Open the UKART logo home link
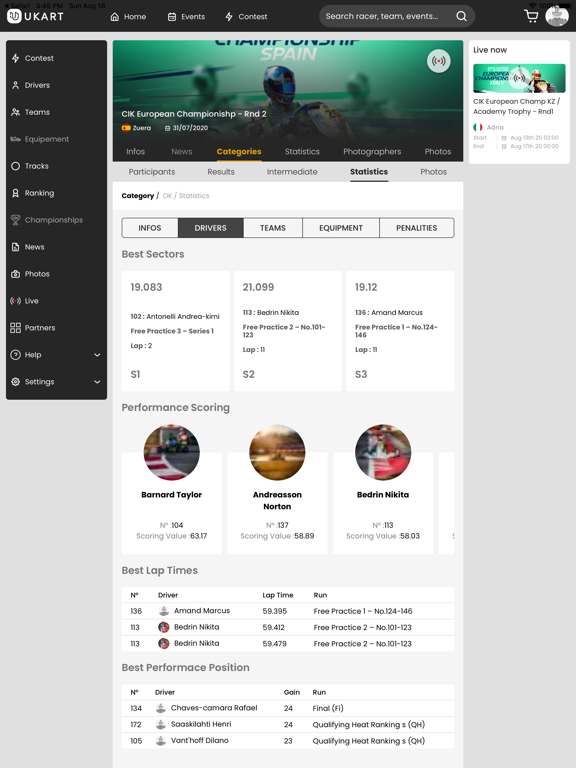 [x=35, y=16]
